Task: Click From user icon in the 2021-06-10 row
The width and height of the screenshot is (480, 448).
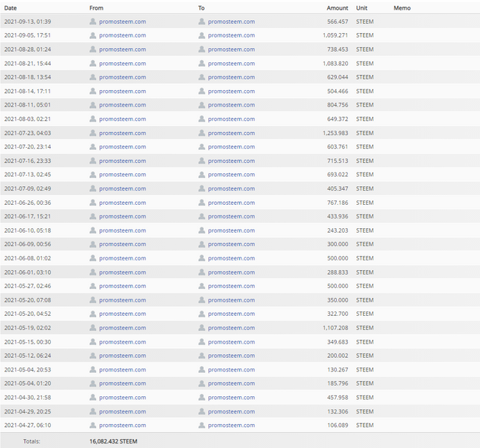Action: tap(93, 230)
